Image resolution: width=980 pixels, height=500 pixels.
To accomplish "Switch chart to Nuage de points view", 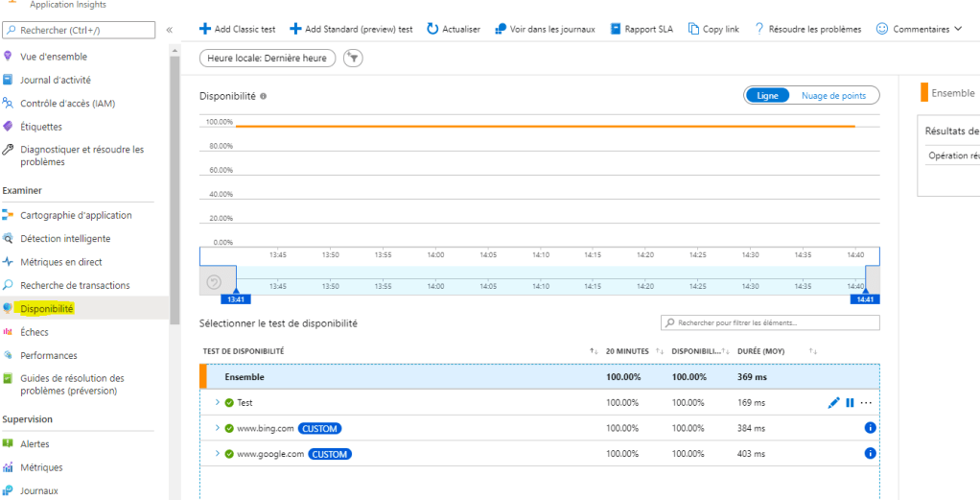I will [833, 95].
